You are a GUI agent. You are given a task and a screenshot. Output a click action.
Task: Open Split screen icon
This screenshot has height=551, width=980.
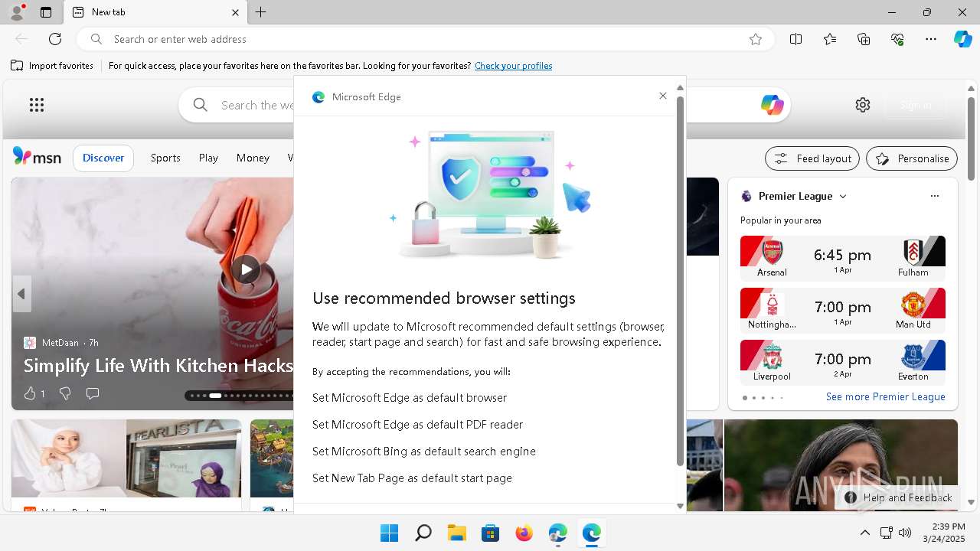(796, 39)
